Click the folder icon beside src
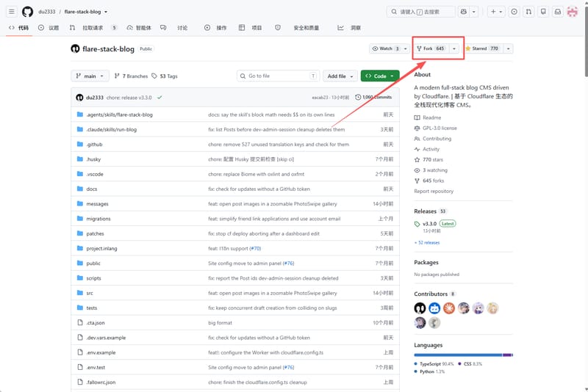 click(80, 293)
